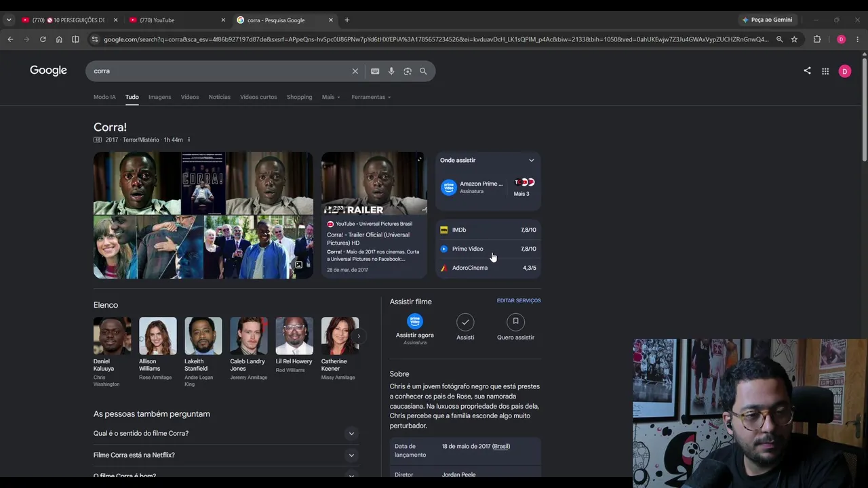The width and height of the screenshot is (868, 488).
Task: Switch to Modo IA tab
Action: tap(104, 97)
